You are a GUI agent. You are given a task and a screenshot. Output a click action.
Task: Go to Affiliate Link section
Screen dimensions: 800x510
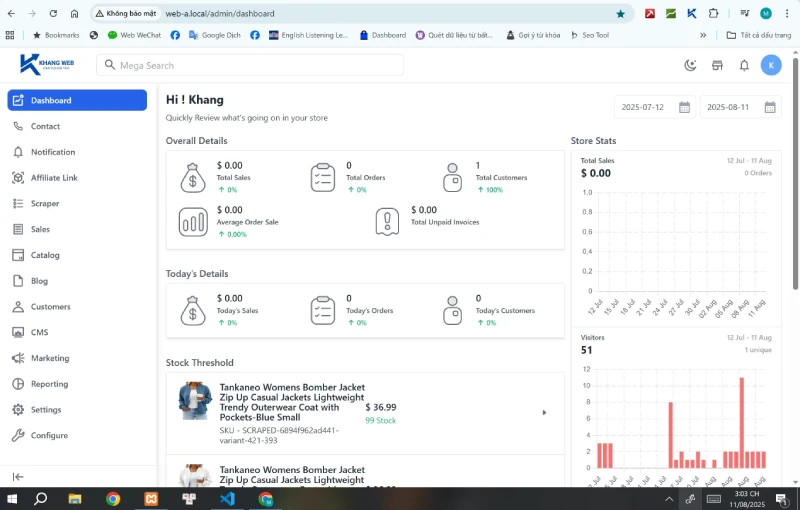pyautogui.click(x=54, y=178)
